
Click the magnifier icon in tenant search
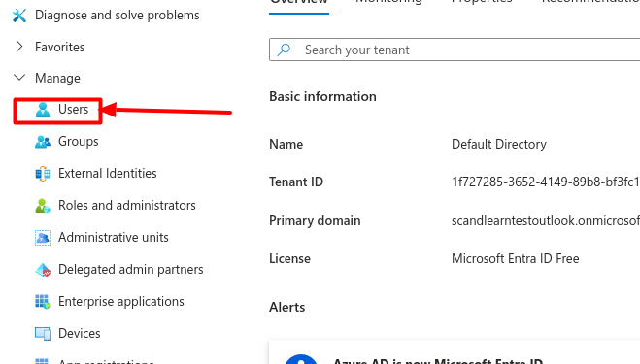tap(284, 50)
